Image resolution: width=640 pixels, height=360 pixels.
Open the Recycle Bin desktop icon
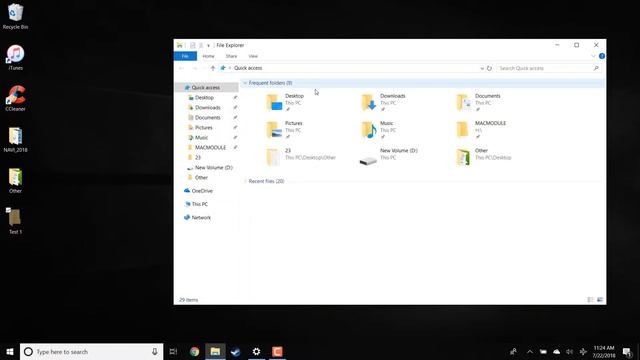pyautogui.click(x=15, y=16)
